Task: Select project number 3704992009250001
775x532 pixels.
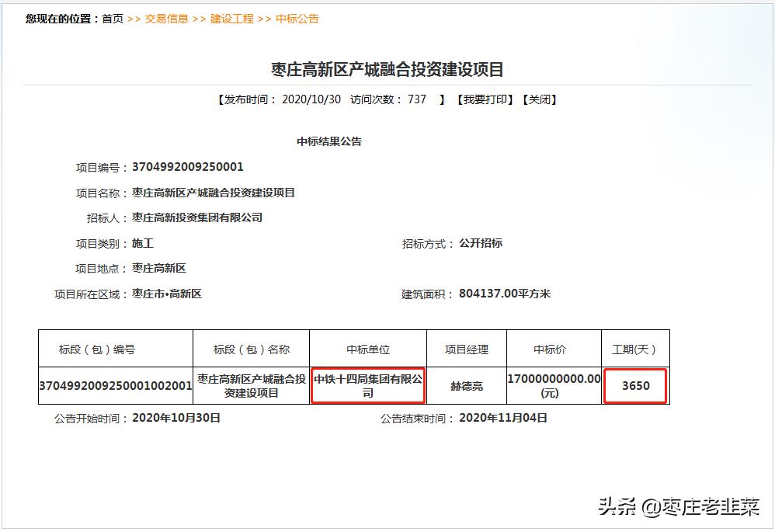Action: tap(188, 167)
